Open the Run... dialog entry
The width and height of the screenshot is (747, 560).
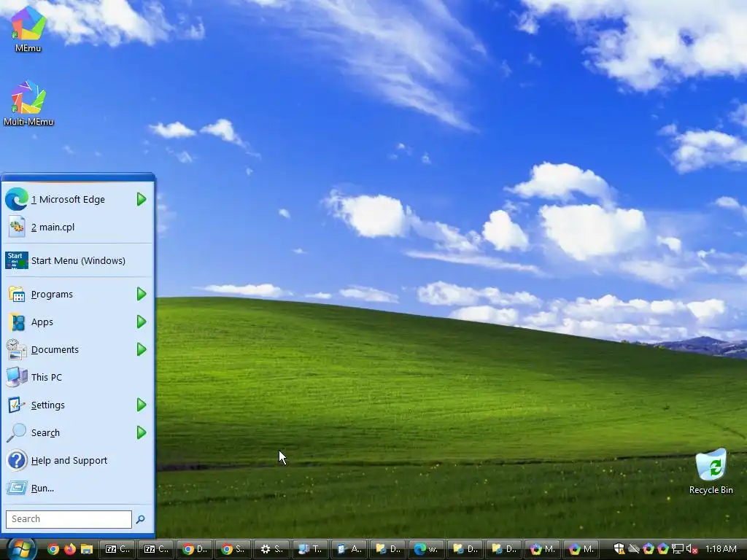77,488
